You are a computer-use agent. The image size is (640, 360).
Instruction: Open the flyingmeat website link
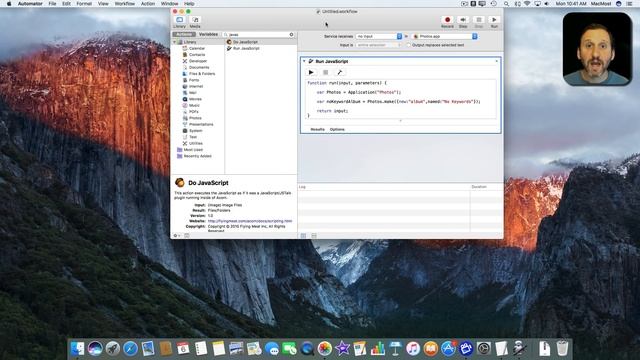point(250,221)
